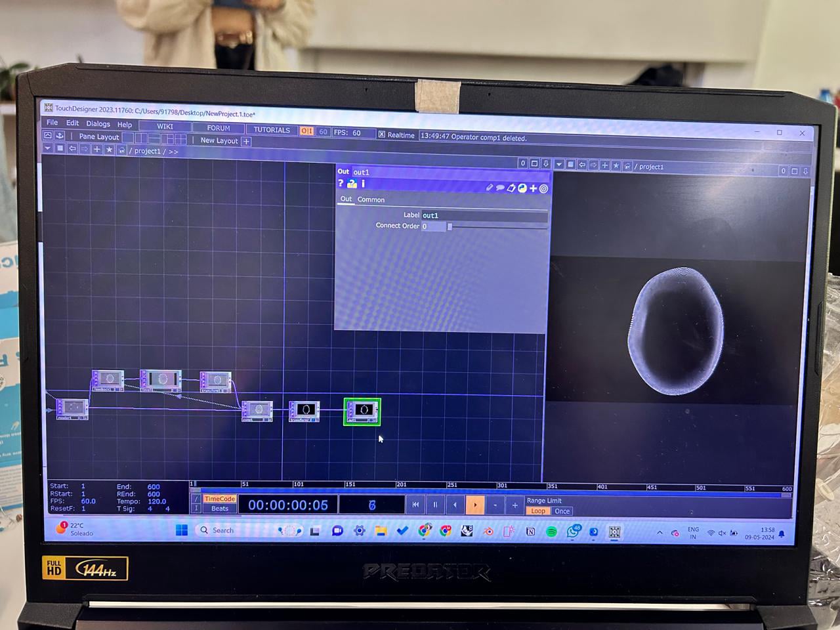The image size is (840, 630).
Task: Select the leftmost render node
Action: coord(72,409)
